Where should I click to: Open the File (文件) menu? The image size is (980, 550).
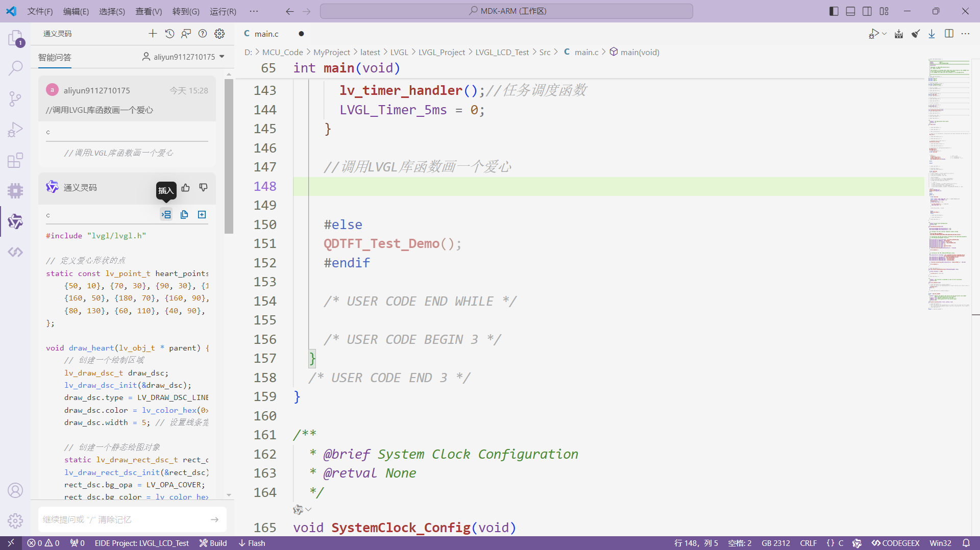click(40, 11)
